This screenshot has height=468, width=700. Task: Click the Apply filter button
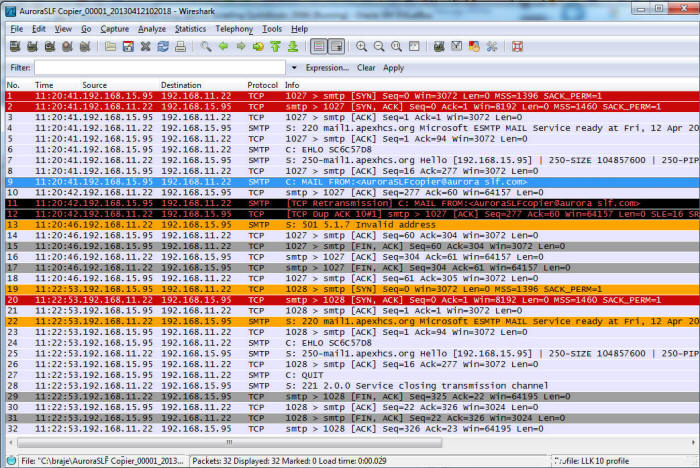pos(393,68)
